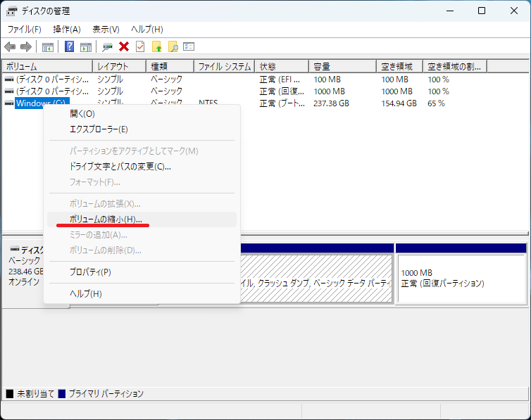Sort by the 空き領域 column header

coord(399,67)
